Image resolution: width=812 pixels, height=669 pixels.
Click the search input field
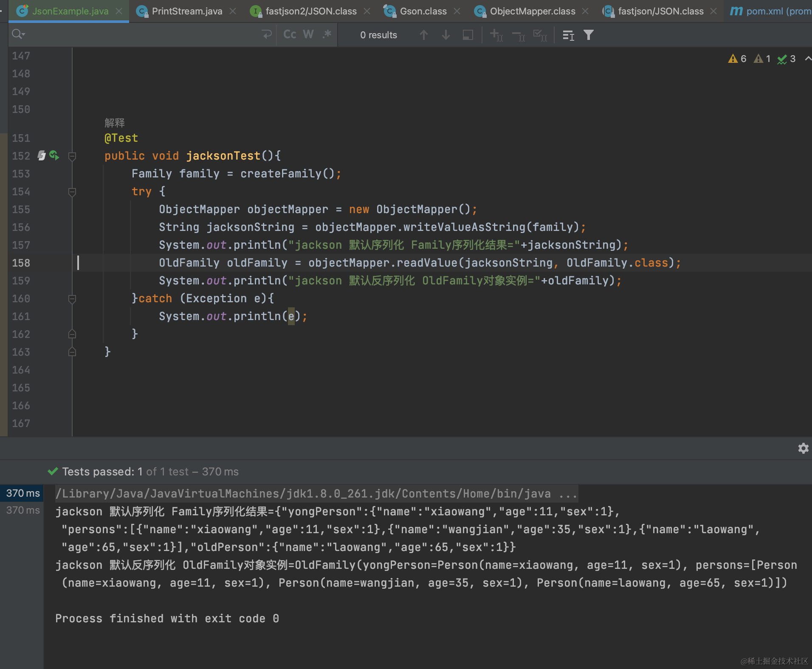[x=142, y=34]
